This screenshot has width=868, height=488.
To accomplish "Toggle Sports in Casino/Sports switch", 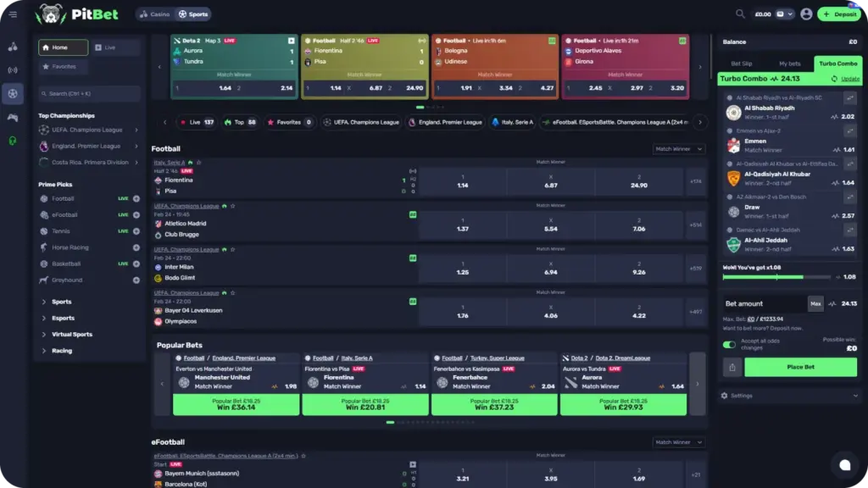I will (192, 14).
